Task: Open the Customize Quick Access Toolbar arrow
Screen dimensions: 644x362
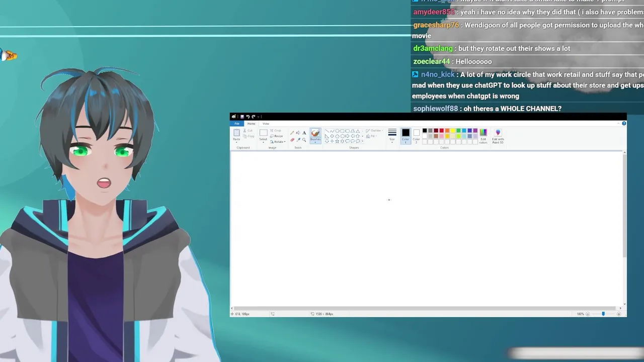Action: [258, 117]
